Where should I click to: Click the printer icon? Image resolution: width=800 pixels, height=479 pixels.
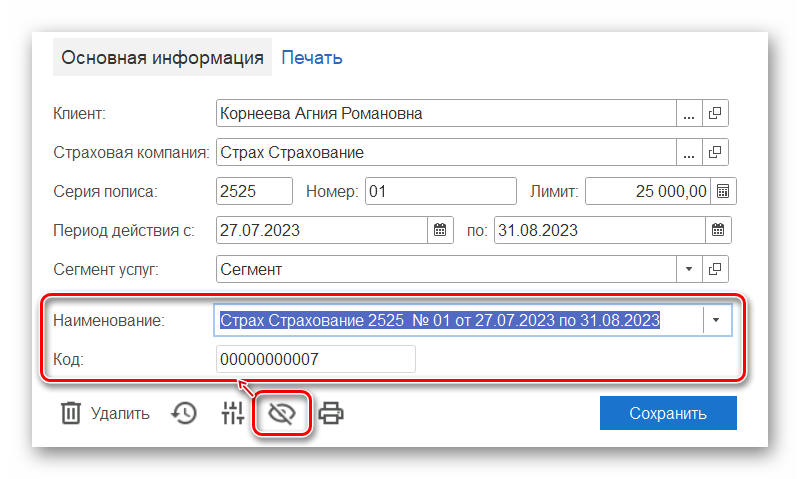coord(331,413)
